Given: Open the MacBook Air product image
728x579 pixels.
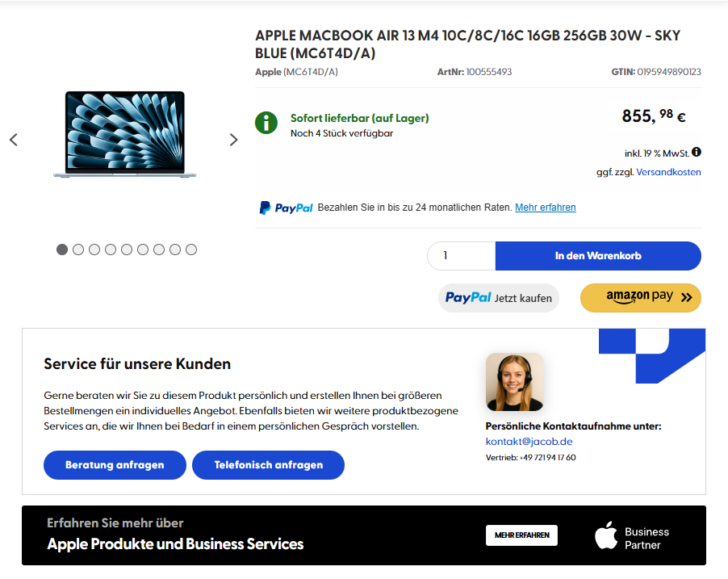Looking at the screenshot, I should coord(125,134).
